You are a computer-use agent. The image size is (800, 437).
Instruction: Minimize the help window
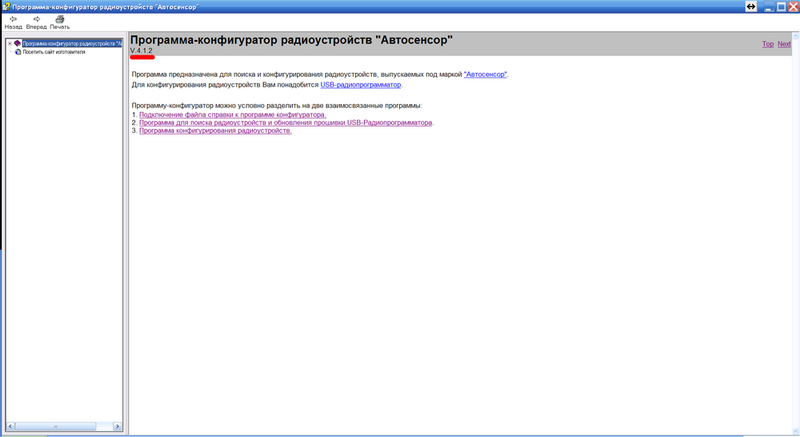(769, 7)
